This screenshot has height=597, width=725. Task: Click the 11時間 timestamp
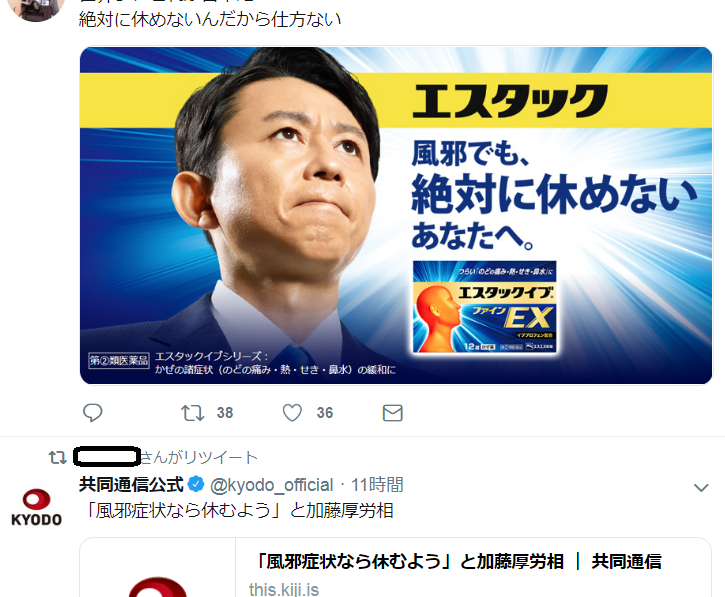coord(377,485)
